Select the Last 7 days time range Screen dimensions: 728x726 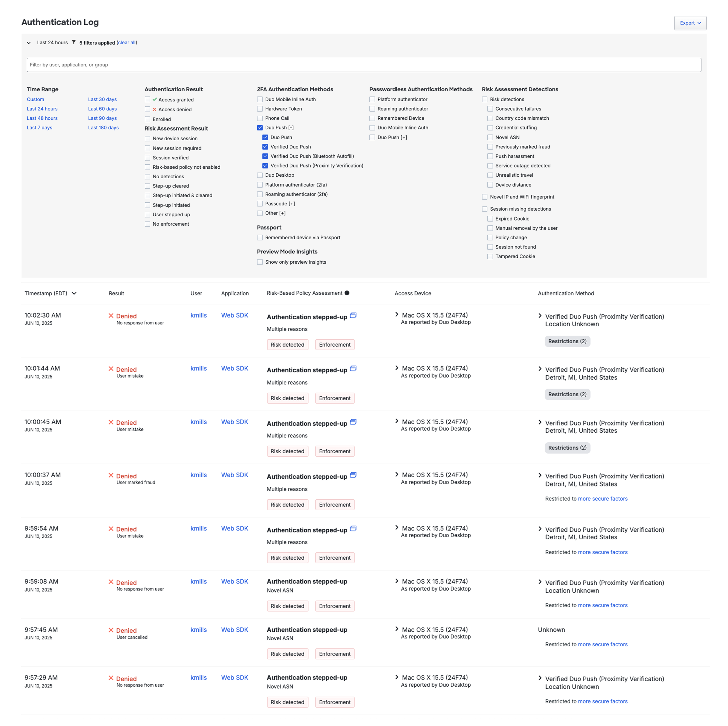[40, 128]
